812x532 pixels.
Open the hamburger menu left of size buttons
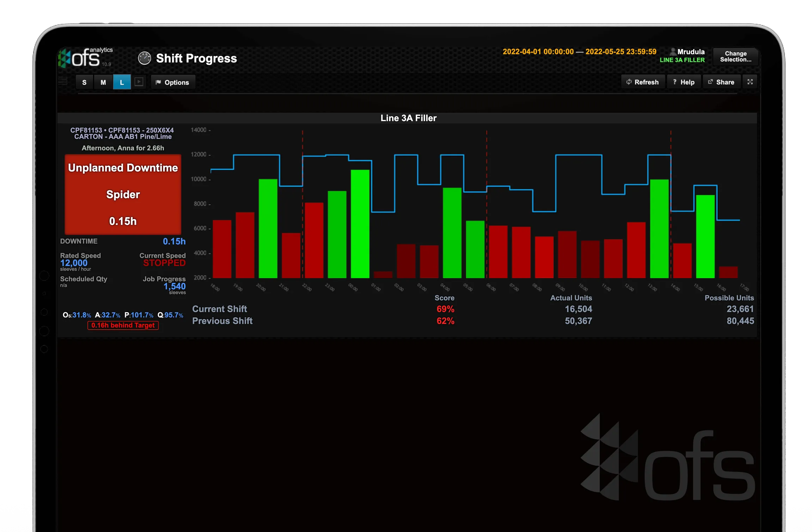click(62, 81)
